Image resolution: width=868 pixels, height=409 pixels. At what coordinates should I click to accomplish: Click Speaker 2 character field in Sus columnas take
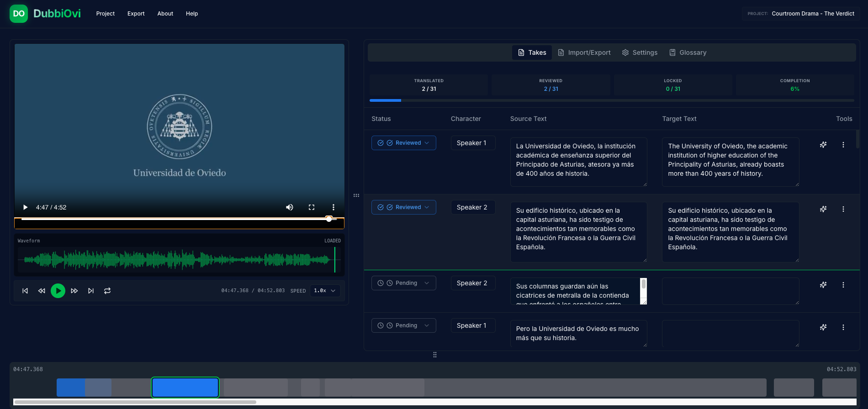(473, 283)
